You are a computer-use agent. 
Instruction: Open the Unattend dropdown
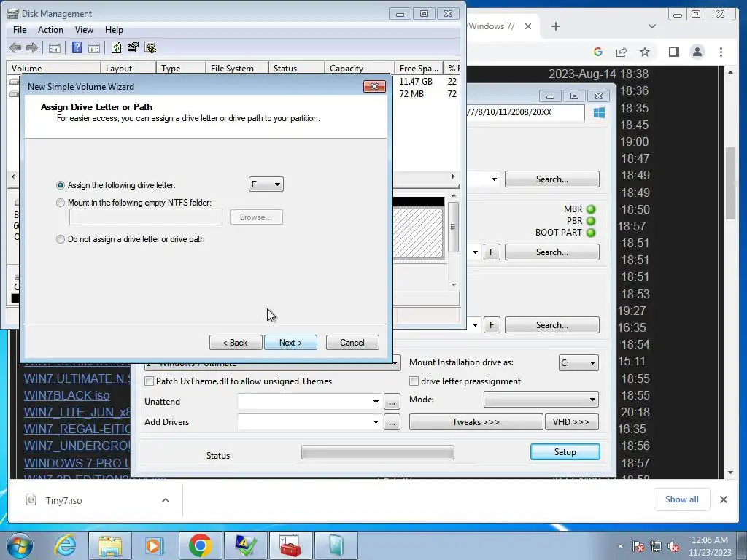[x=376, y=402]
